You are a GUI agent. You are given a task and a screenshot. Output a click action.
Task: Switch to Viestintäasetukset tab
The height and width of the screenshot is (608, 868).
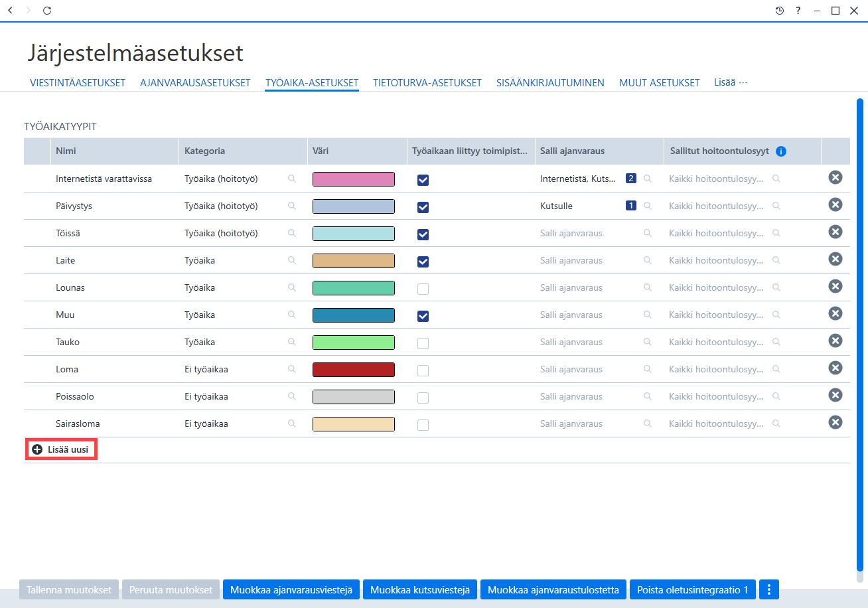[x=78, y=83]
